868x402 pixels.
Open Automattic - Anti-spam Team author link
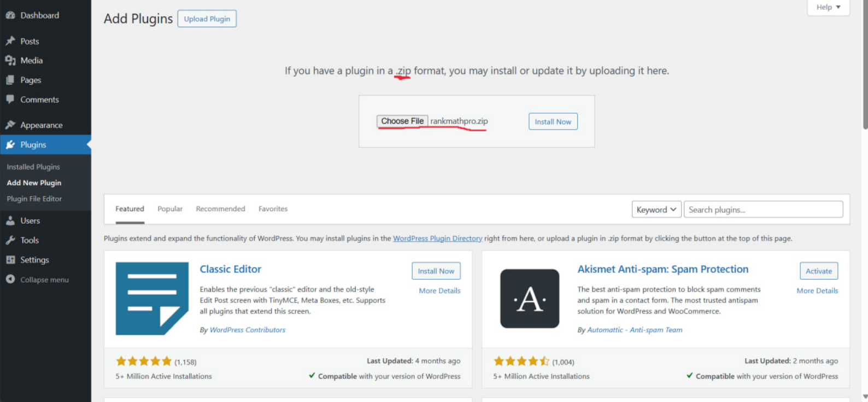[635, 330]
